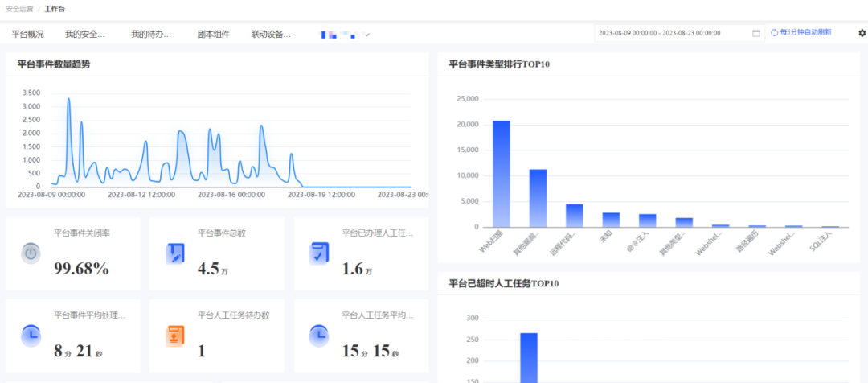Go to the 剧本组件 tab
868x383 pixels.
pos(213,35)
